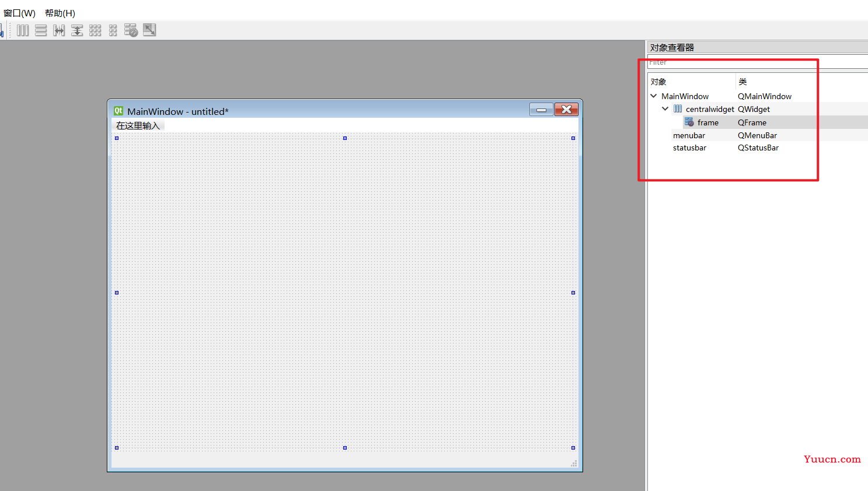Select statusbar in object inspector
Viewport: 868px width, 491px height.
(x=689, y=148)
